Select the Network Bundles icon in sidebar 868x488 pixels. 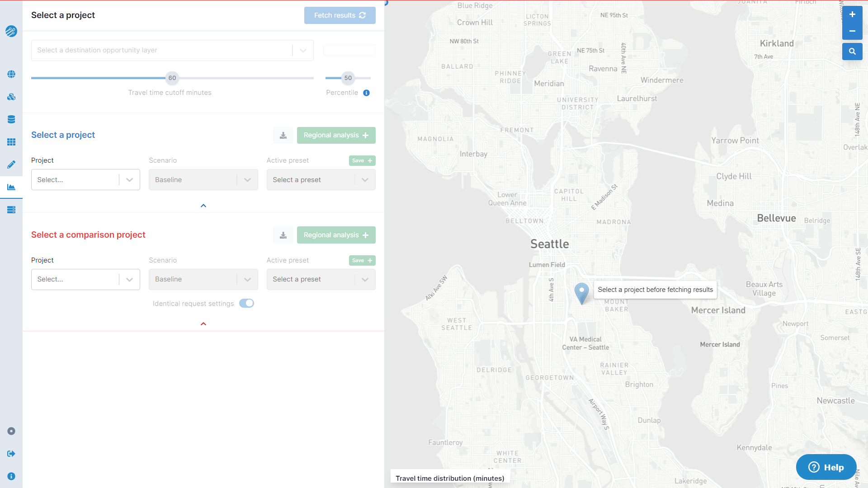tap(11, 97)
